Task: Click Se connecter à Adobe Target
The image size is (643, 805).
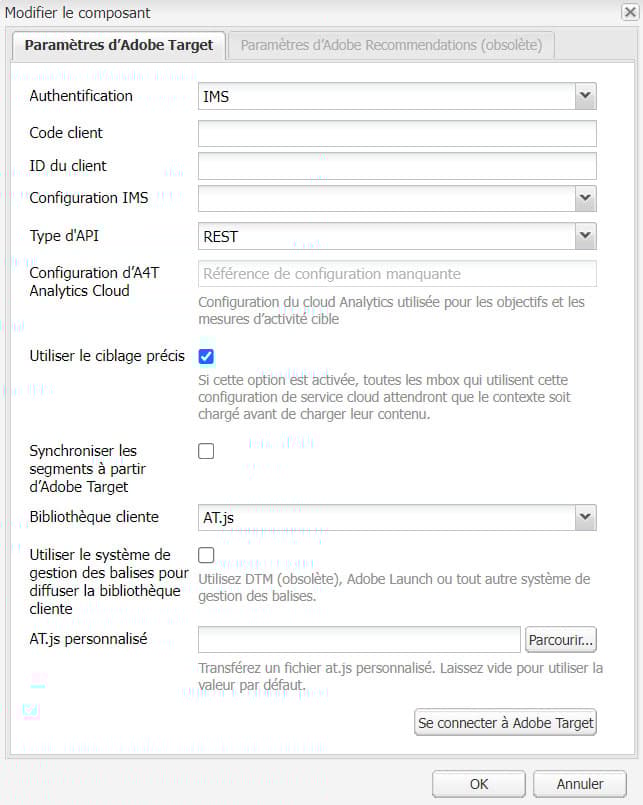Action: 505,722
